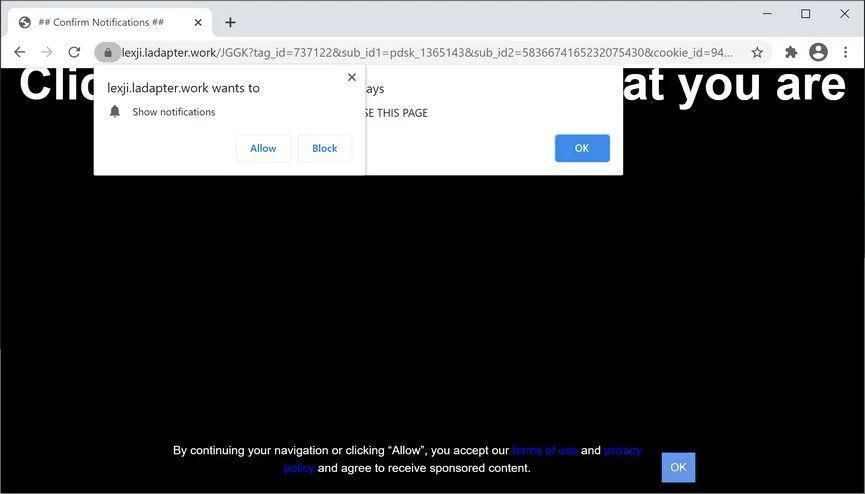The height and width of the screenshot is (494, 865).
Task: Reload the page with the refresh icon
Action: pyautogui.click(x=74, y=52)
